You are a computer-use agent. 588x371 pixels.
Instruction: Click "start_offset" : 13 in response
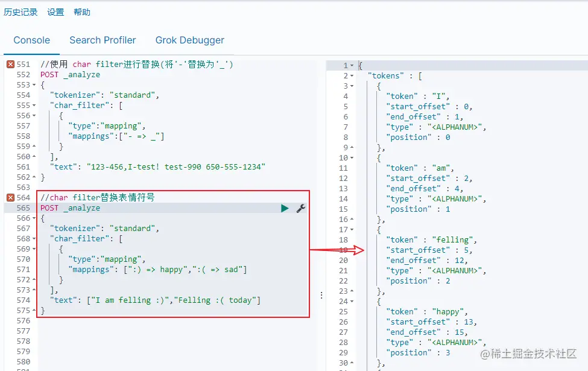pyautogui.click(x=432, y=322)
